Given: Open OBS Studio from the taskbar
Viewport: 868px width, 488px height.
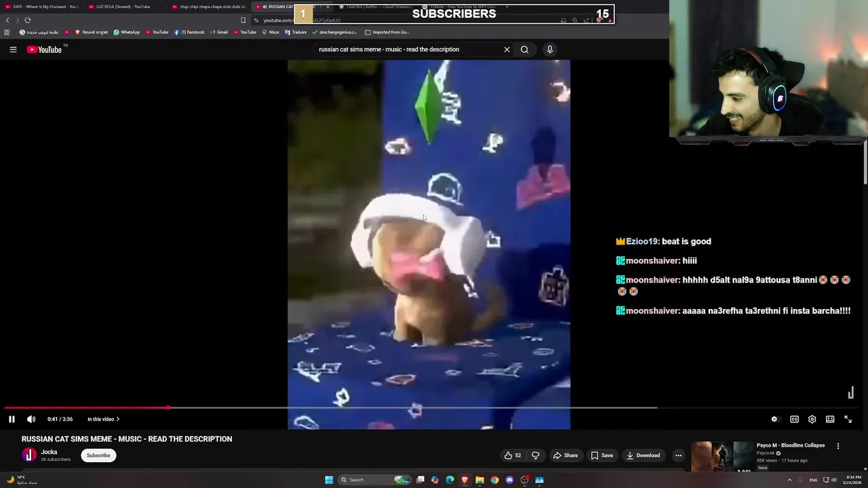Looking at the screenshot, I should click(524, 480).
